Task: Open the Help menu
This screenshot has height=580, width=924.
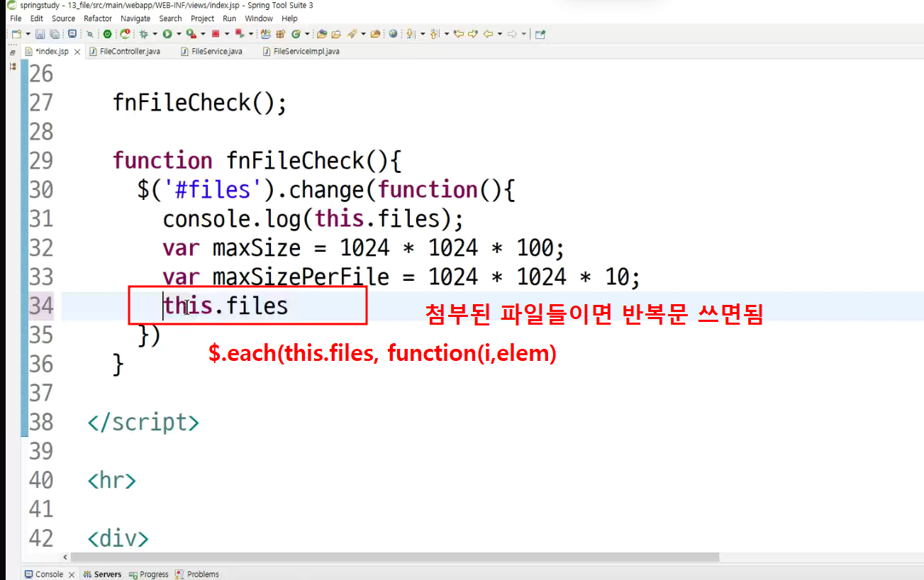Action: pyautogui.click(x=289, y=18)
